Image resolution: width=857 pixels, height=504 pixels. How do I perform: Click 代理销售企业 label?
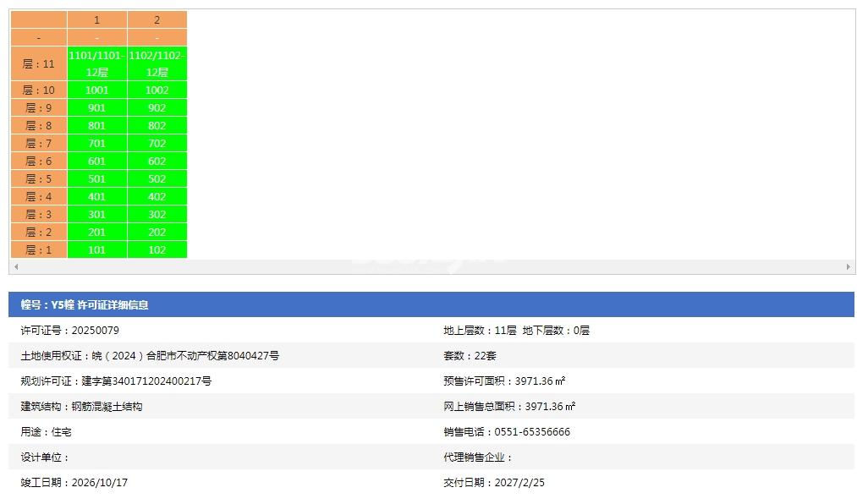tap(478, 457)
